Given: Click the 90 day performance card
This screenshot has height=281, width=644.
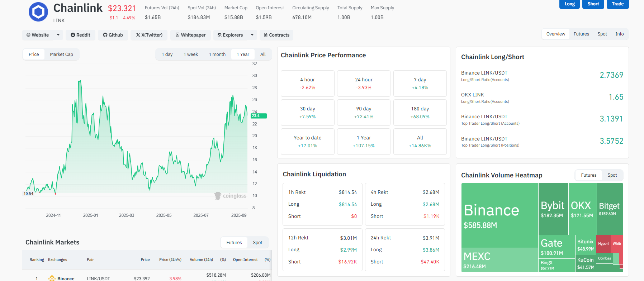Looking at the screenshot, I should [364, 113].
